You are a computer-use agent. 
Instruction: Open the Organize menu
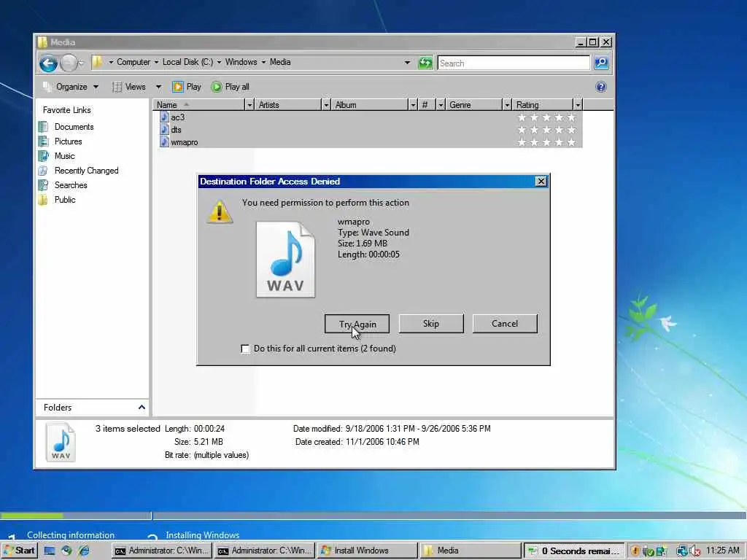pos(71,87)
